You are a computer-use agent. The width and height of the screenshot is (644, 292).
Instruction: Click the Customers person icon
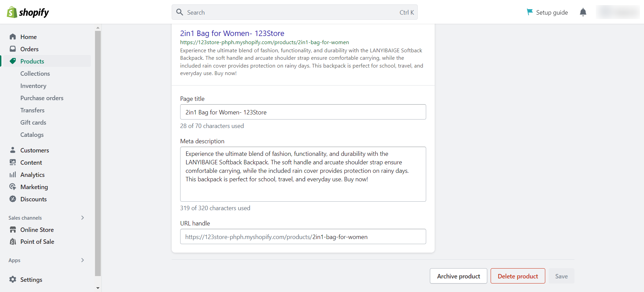[13, 150]
